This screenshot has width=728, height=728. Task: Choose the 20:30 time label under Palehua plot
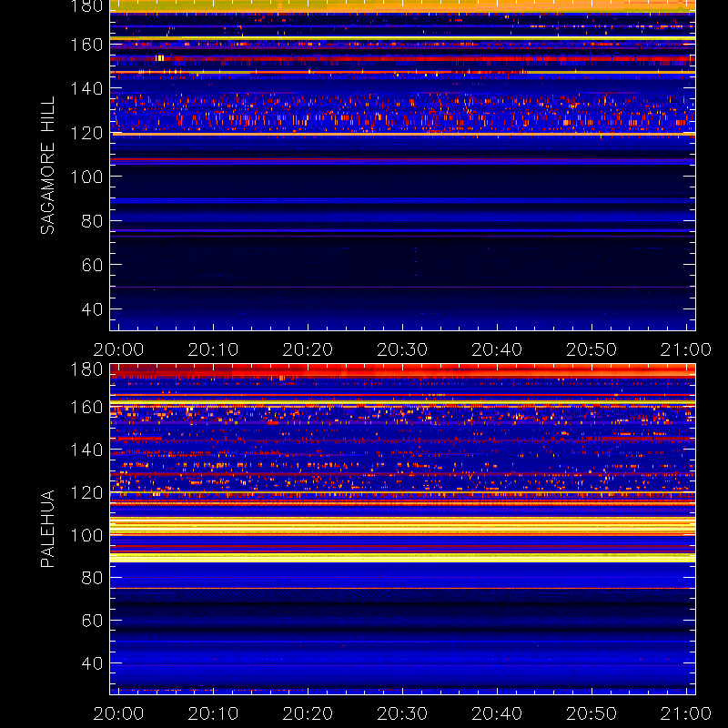[x=402, y=713]
